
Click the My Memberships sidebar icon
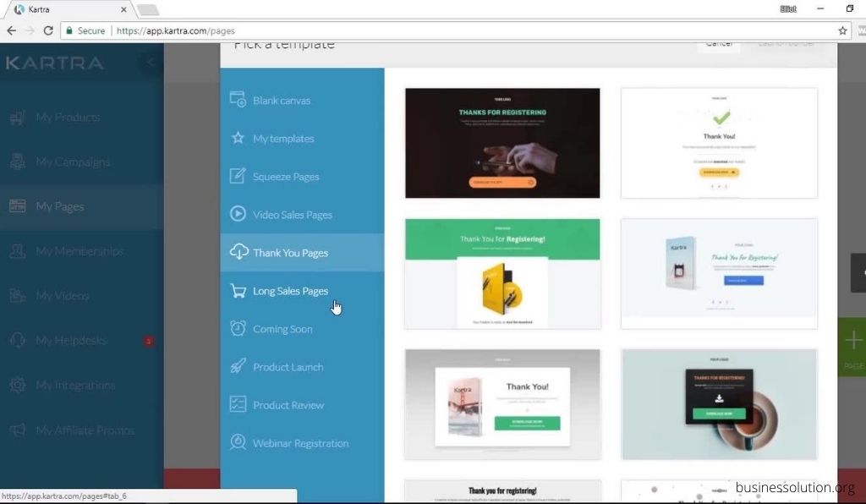click(x=18, y=251)
